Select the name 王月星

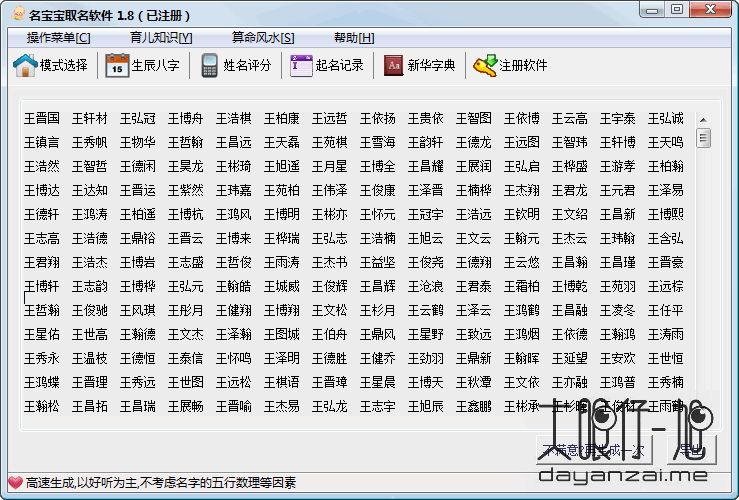point(329,166)
